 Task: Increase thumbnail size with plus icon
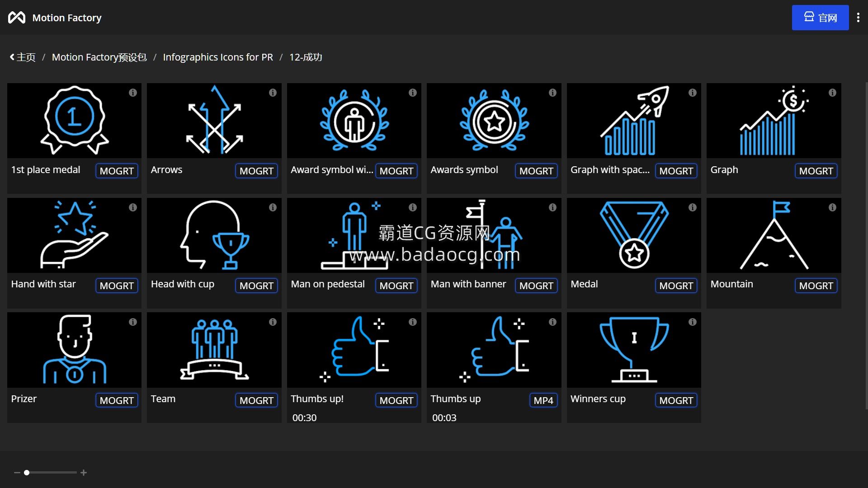[84, 473]
